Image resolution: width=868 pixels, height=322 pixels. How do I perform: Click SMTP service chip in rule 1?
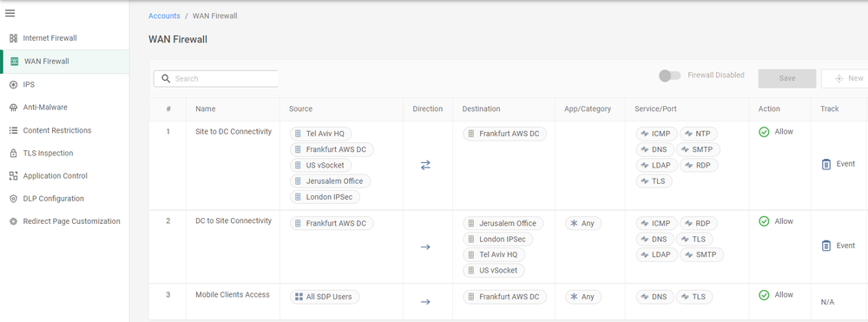click(699, 149)
